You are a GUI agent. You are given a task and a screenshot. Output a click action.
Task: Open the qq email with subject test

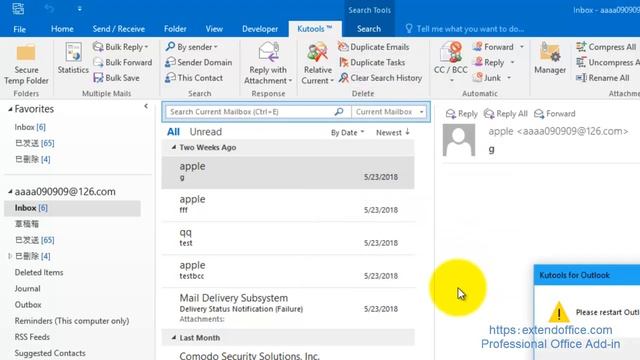[x=288, y=238]
